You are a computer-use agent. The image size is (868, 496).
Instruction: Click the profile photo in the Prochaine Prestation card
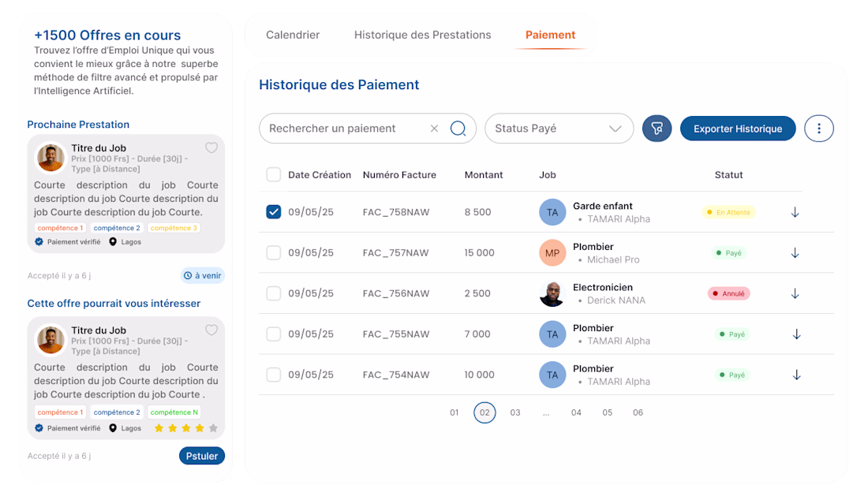tap(51, 158)
